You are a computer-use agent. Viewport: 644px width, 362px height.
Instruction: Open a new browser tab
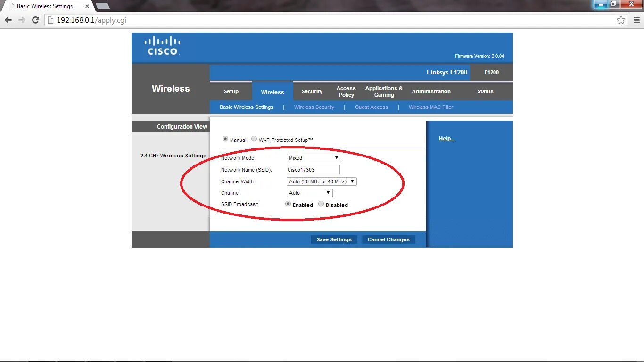pos(102,6)
